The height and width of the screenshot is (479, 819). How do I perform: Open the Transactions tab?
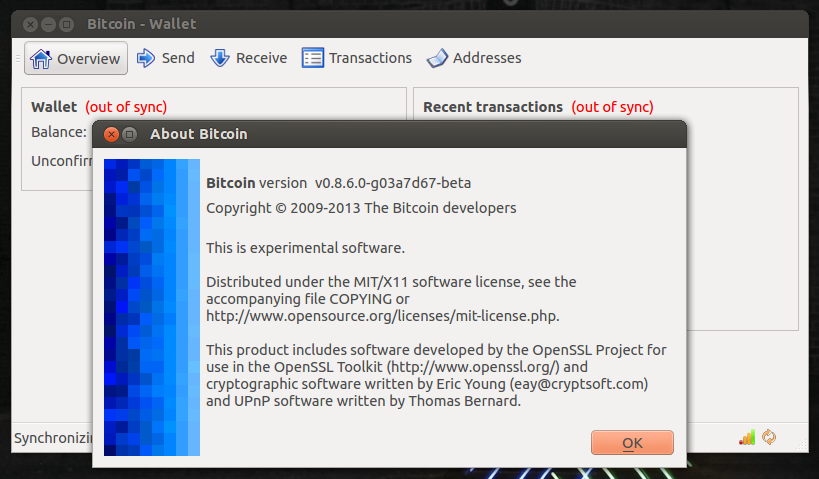(x=357, y=58)
